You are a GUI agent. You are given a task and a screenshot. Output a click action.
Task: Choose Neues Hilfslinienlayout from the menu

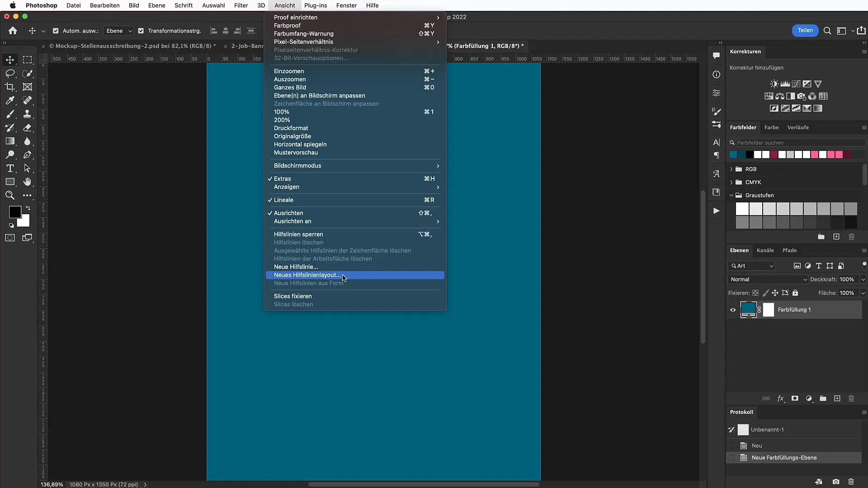(x=307, y=275)
